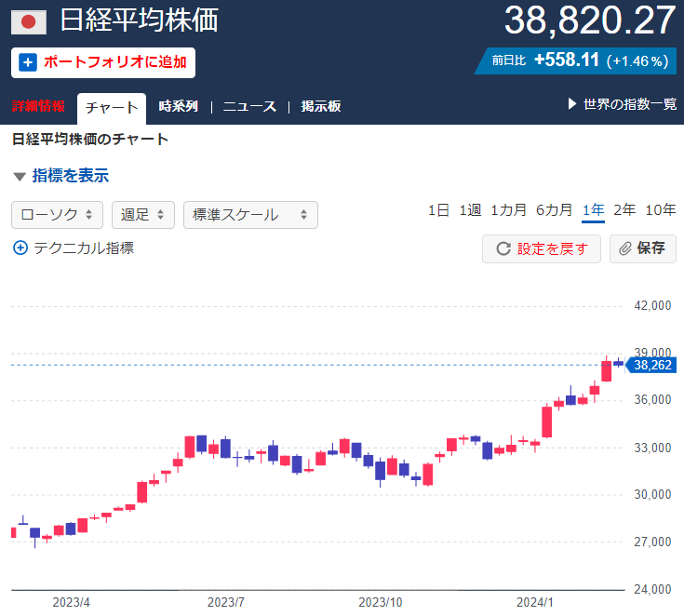Click the ポートフォリオに追加 button
684x616 pixels.
[x=103, y=63]
